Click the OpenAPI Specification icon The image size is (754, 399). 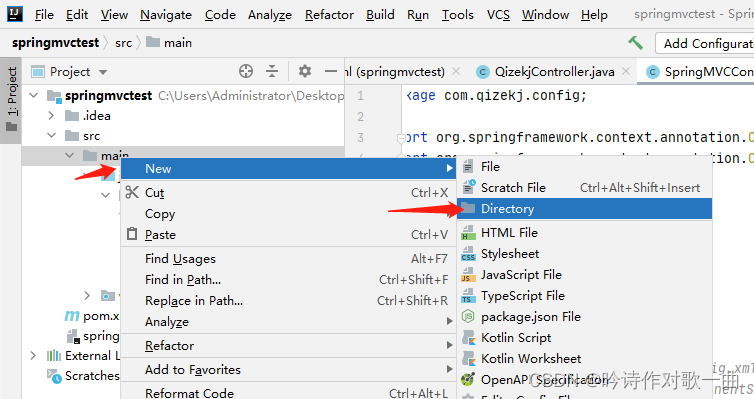tap(468, 379)
